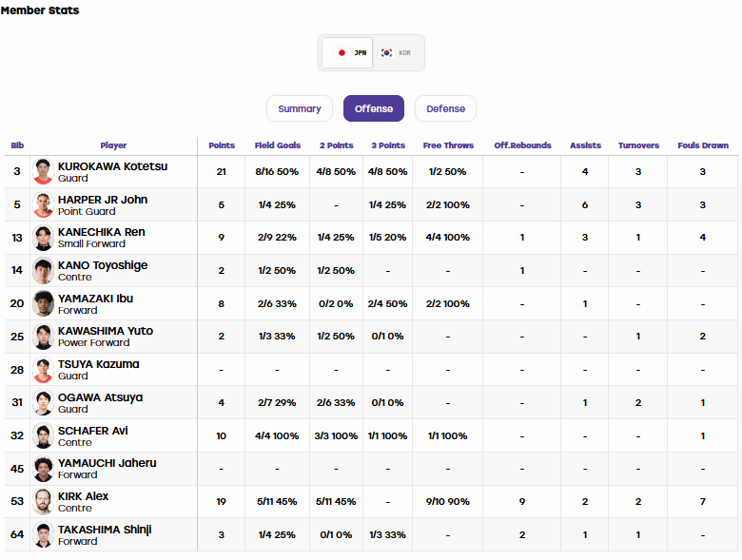Click KIRK Alex's offensive rebounds value 9
The height and width of the screenshot is (560, 742).
522,501
